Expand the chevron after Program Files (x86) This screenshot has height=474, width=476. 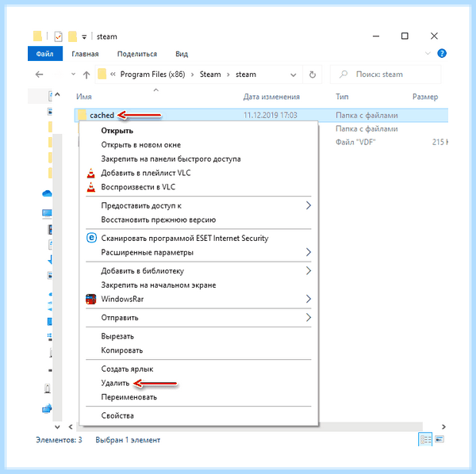tap(193, 75)
